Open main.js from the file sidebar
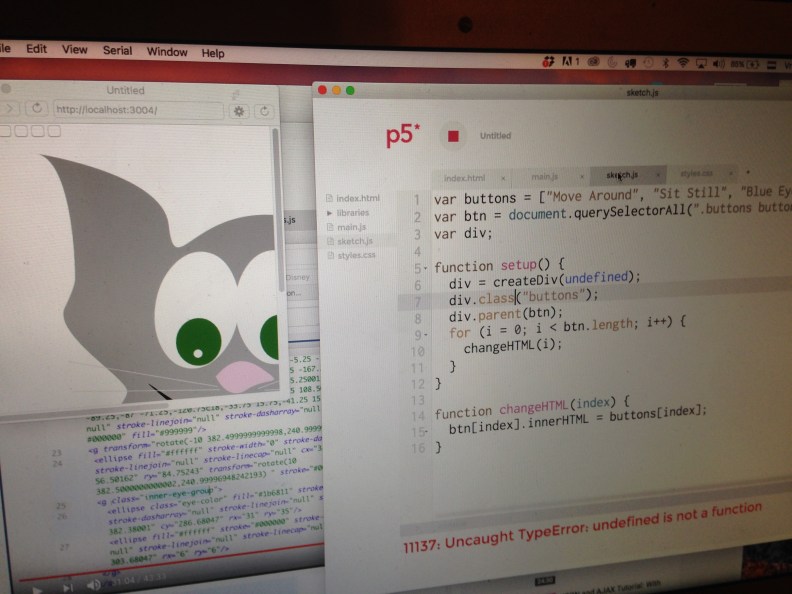792x594 pixels. click(x=350, y=227)
